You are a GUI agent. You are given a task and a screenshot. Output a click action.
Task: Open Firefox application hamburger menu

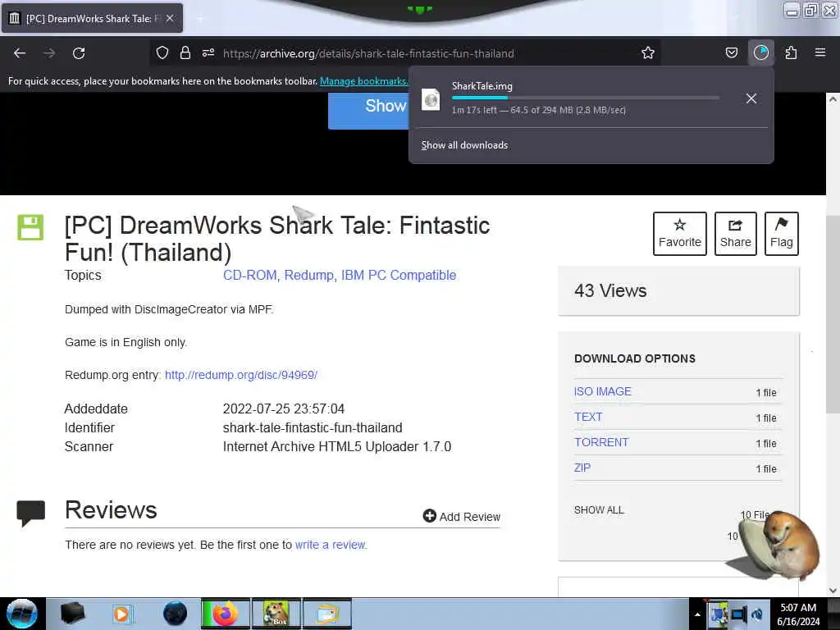click(820, 52)
